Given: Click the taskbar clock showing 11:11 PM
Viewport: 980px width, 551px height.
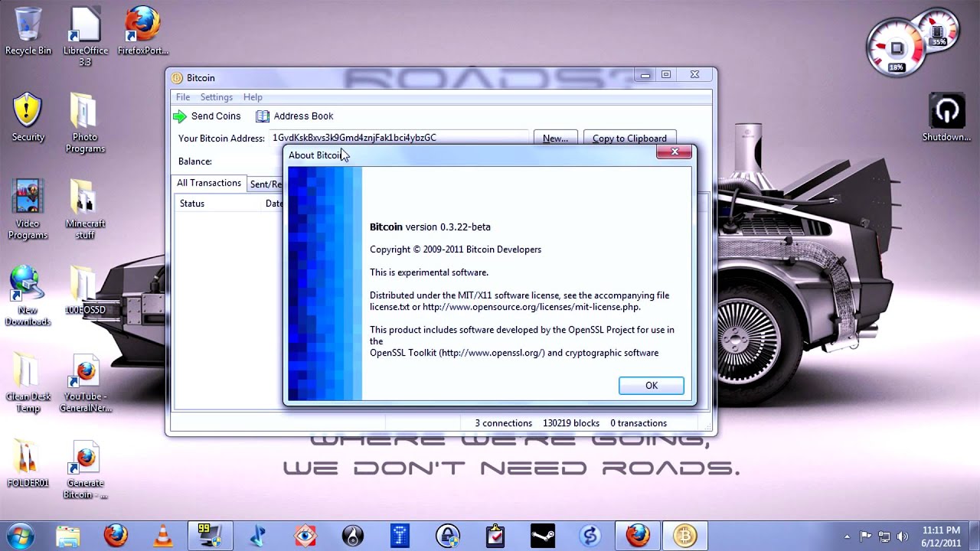Looking at the screenshot, I should click(941, 536).
